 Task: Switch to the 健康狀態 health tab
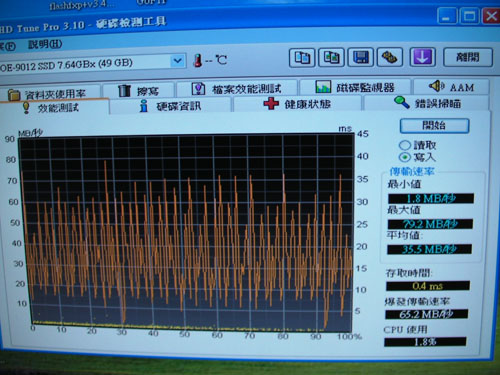pyautogui.click(x=297, y=104)
